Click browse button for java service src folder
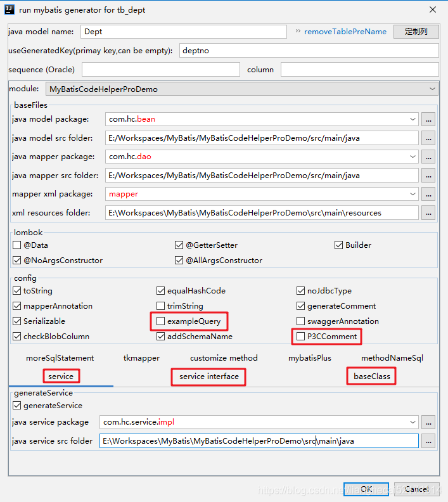Image resolution: width=448 pixels, height=502 pixels. point(429,441)
